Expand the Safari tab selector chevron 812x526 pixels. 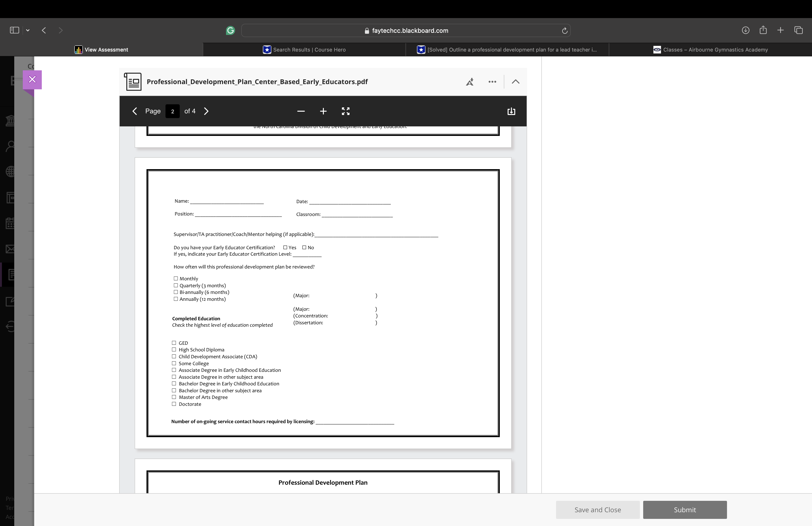point(28,30)
